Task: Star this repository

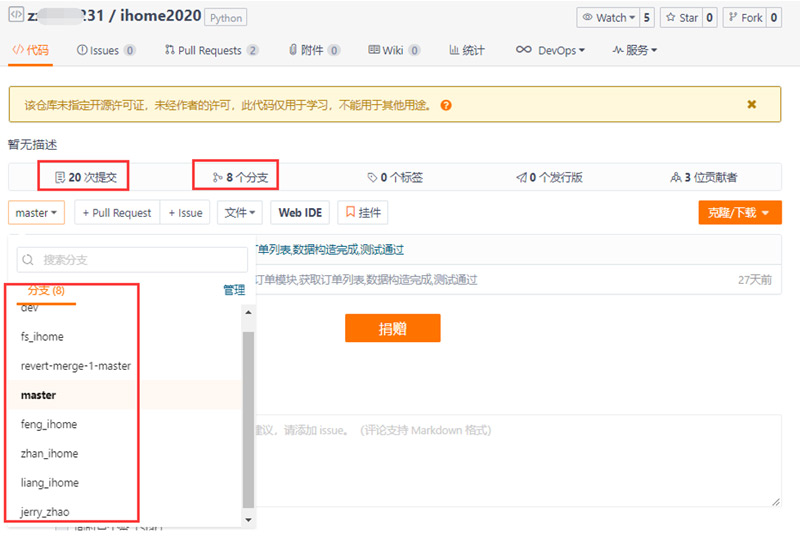Action: (682, 18)
